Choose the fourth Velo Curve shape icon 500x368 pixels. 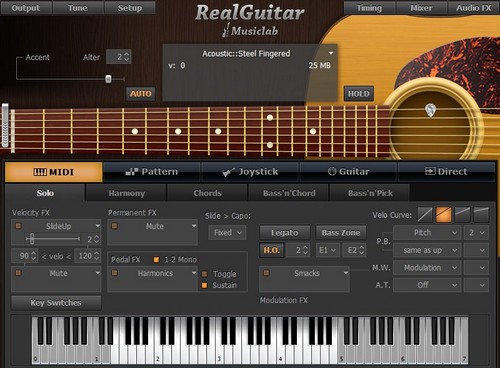(481, 215)
